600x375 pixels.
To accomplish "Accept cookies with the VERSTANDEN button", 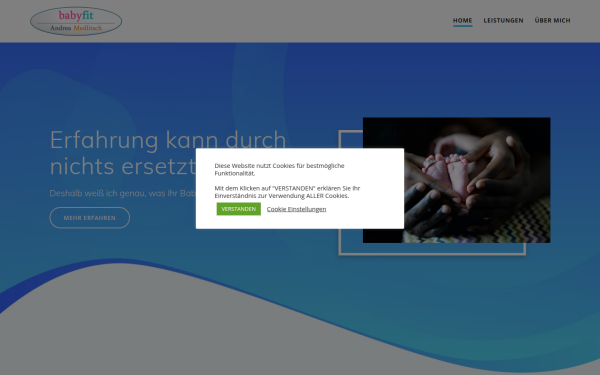I will click(239, 209).
